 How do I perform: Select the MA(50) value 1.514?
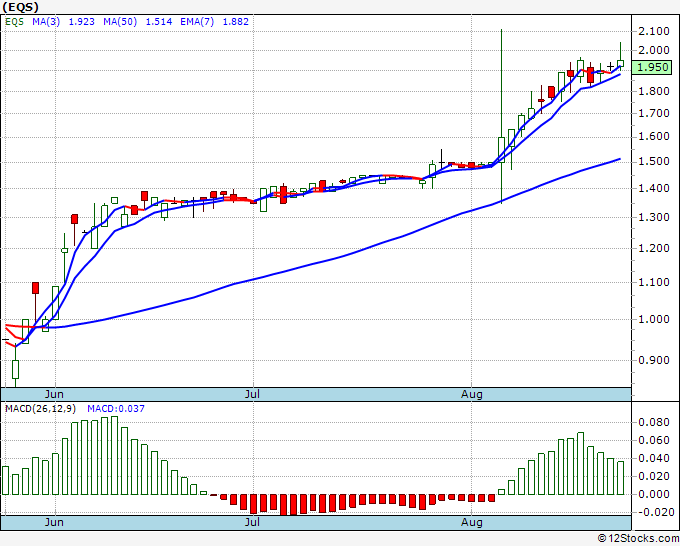[x=159, y=22]
